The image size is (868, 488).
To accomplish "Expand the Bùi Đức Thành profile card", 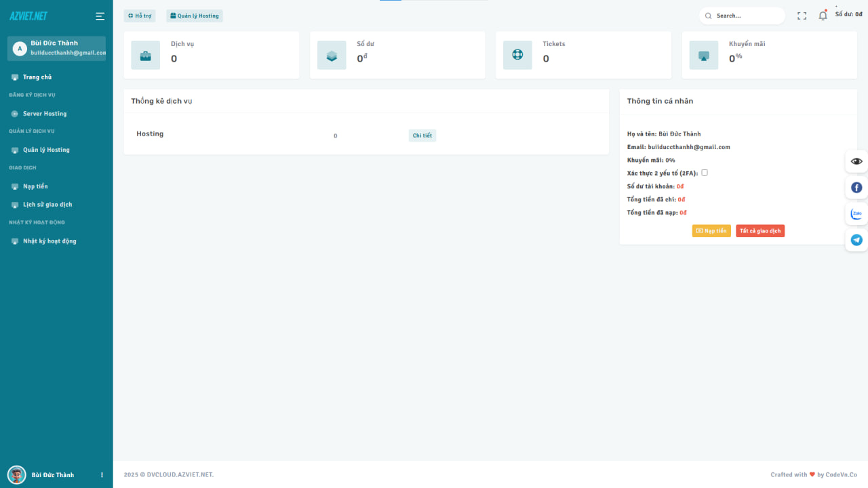I will [x=56, y=48].
